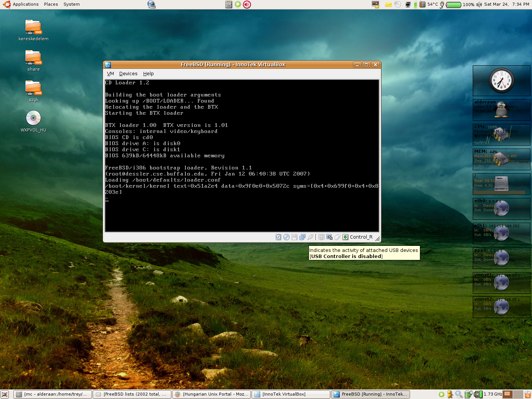Click the mouse integration status icon
Screen dimensions: 532x399
coord(337,237)
